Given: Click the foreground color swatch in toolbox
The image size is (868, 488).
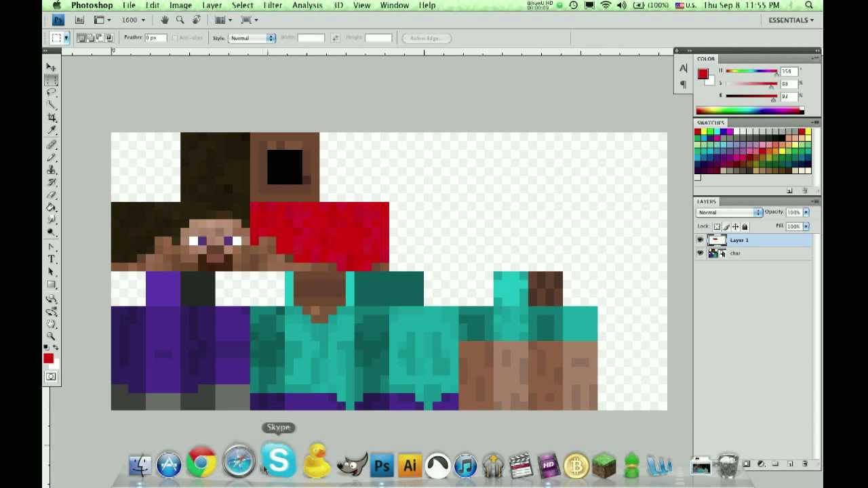Looking at the screenshot, I should [x=49, y=359].
